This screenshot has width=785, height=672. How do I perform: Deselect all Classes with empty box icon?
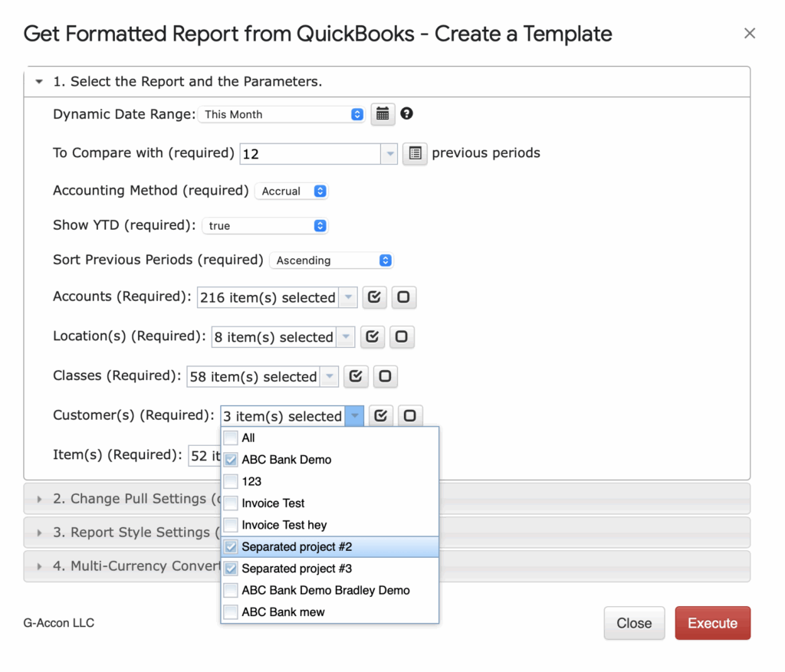(x=386, y=376)
